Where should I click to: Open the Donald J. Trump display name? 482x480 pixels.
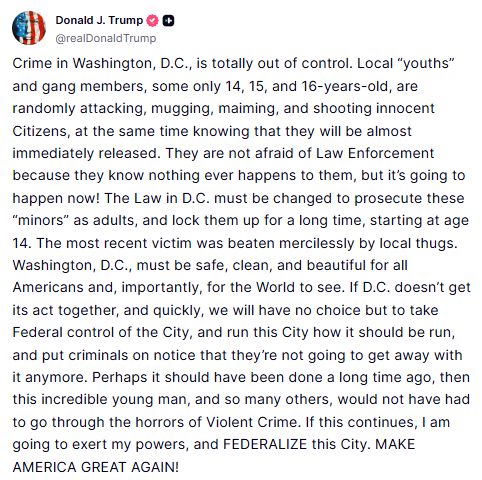click(99, 20)
